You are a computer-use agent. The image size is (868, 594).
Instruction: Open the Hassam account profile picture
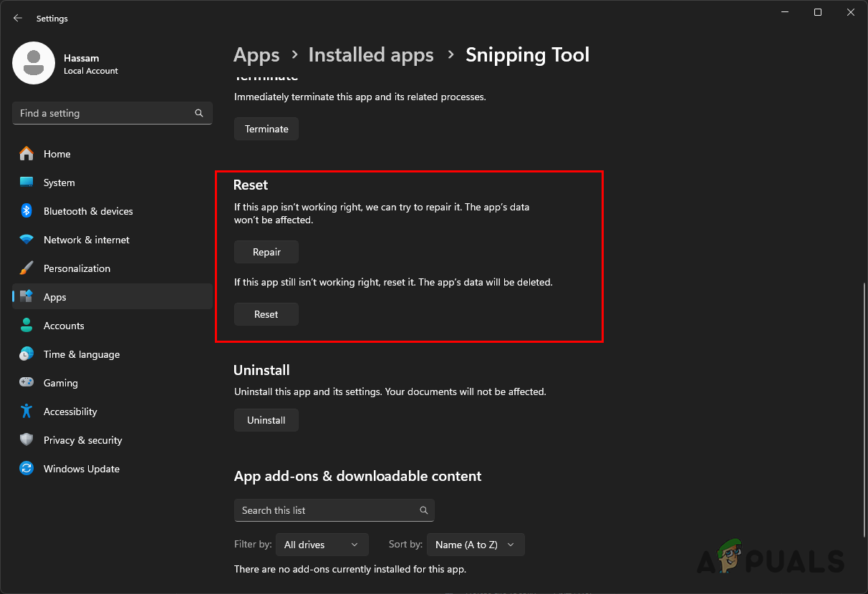click(34, 63)
